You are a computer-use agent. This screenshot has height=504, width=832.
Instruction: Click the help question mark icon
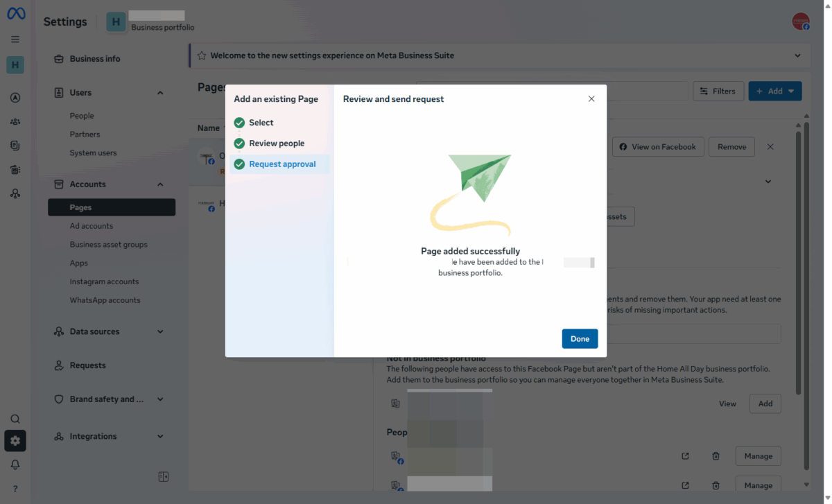(15, 489)
